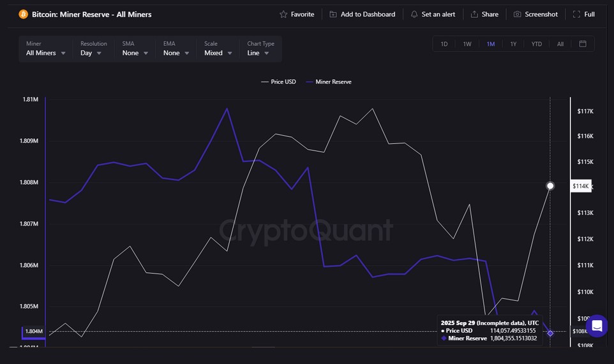Click the white price data point marker
Image resolution: width=614 pixels, height=364 pixels.
point(550,186)
